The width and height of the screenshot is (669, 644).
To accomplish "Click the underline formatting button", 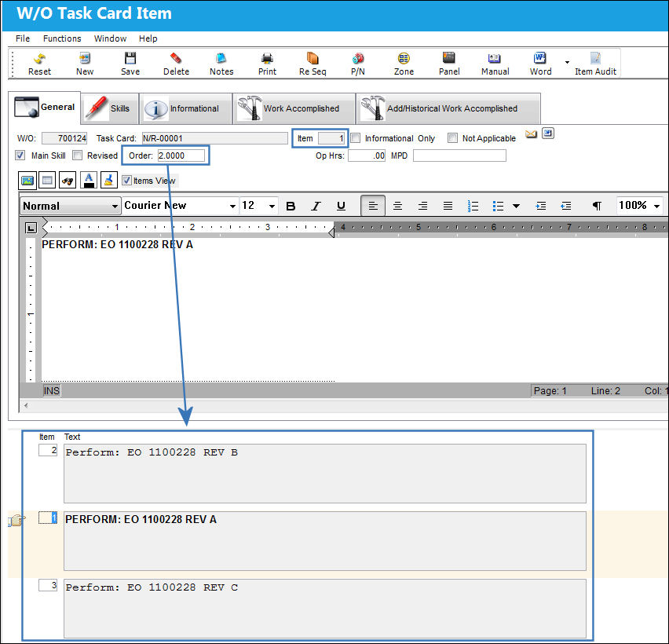I will point(341,206).
